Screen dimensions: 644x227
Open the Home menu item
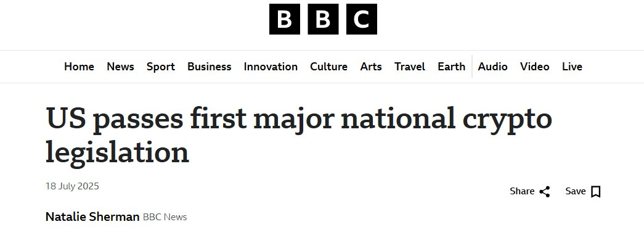click(x=79, y=67)
